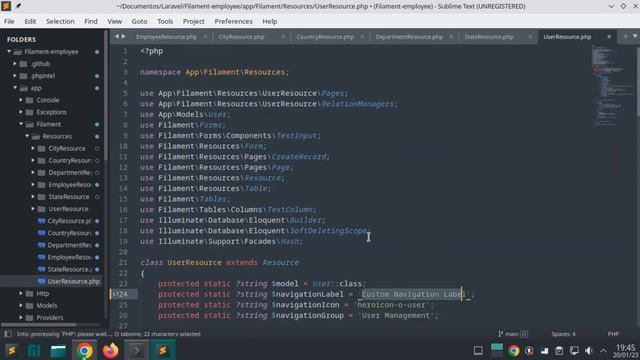The width and height of the screenshot is (640, 360).
Task: Expand the UserResource folder
Action: pyautogui.click(x=33, y=209)
